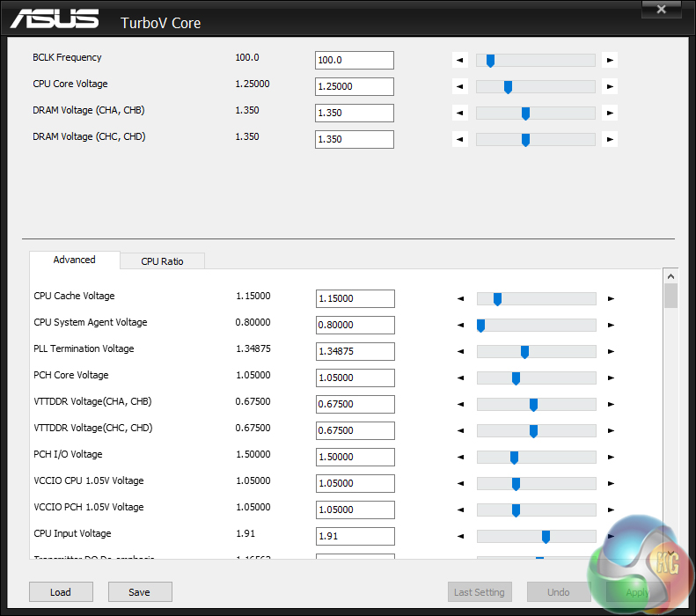This screenshot has height=616, width=696.
Task: Lower PLL Termination Voltage with left arrow
Action: pyautogui.click(x=460, y=352)
